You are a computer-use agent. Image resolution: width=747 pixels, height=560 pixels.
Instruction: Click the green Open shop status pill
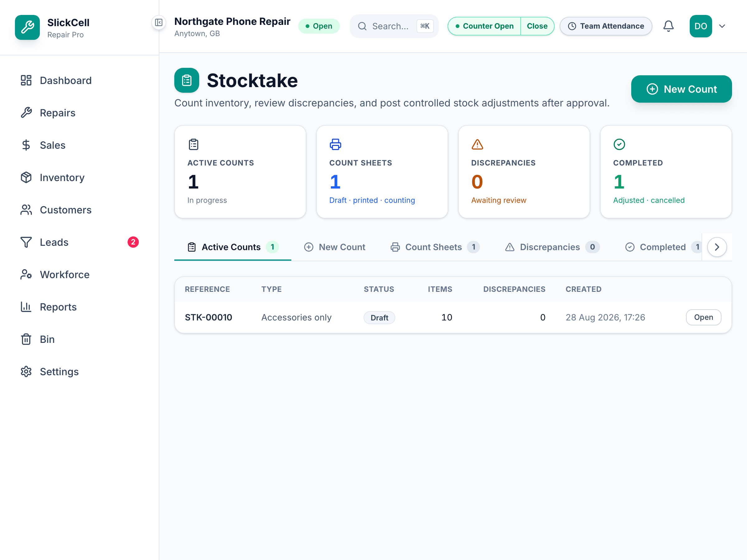[x=319, y=26]
